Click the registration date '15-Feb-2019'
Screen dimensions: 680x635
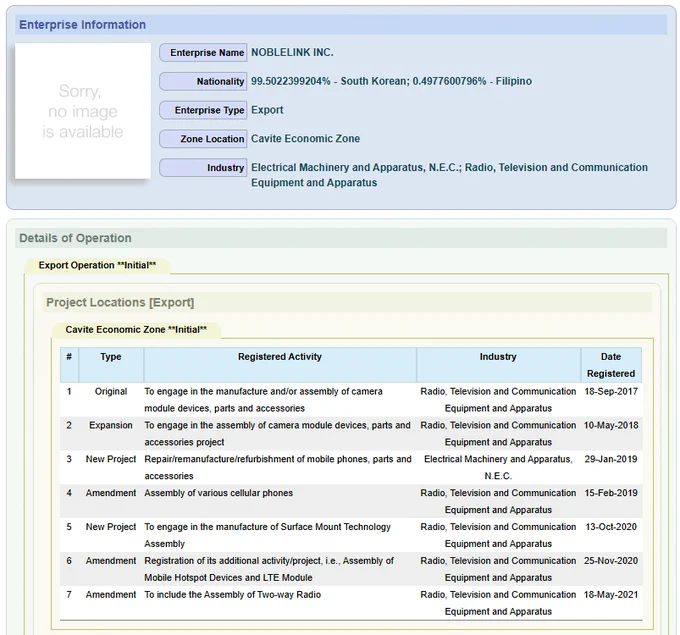pos(611,493)
